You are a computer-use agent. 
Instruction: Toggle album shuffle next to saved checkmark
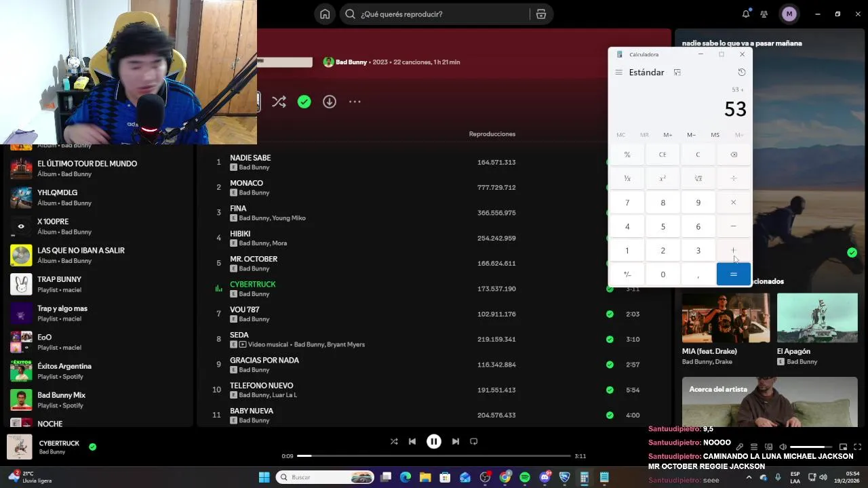pos(279,102)
